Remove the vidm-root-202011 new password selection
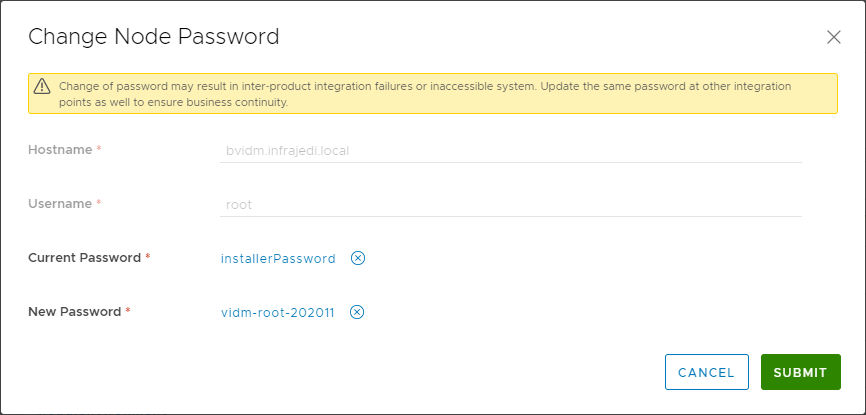 click(357, 312)
